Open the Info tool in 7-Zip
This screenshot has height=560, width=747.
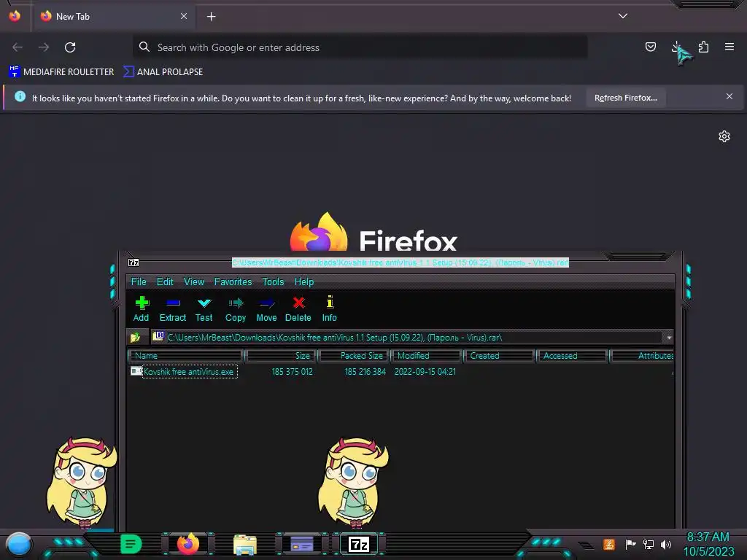click(329, 308)
